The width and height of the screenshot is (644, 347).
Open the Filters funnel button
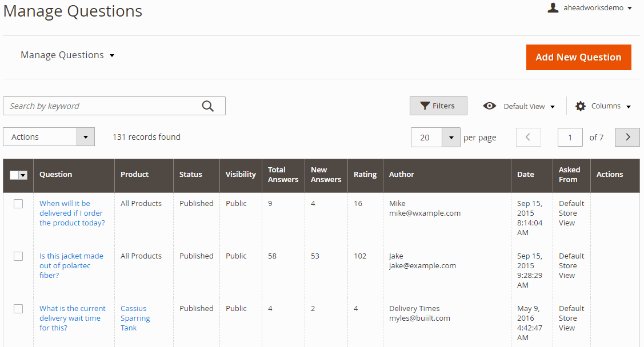(x=438, y=106)
